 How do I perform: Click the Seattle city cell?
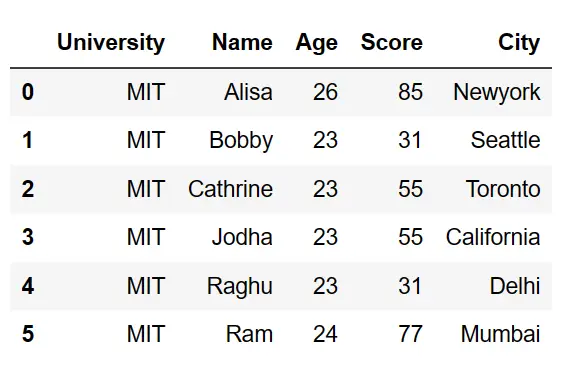(505, 140)
